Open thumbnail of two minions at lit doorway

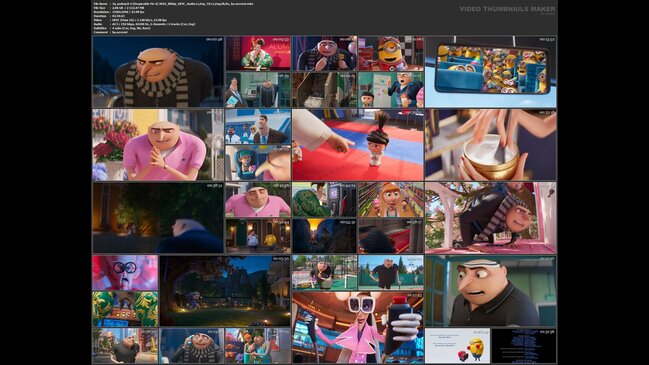pyautogui.click(x=258, y=236)
